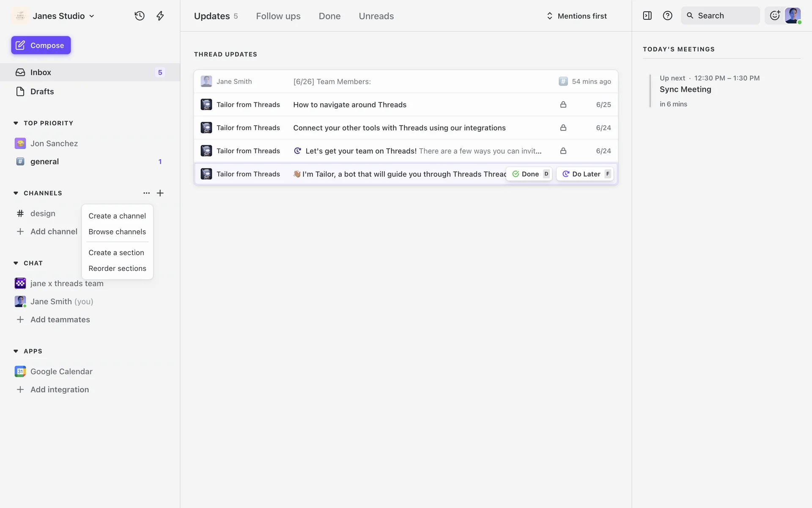This screenshot has height=508, width=812.
Task: Click the lightning bolt activity icon
Action: click(160, 16)
